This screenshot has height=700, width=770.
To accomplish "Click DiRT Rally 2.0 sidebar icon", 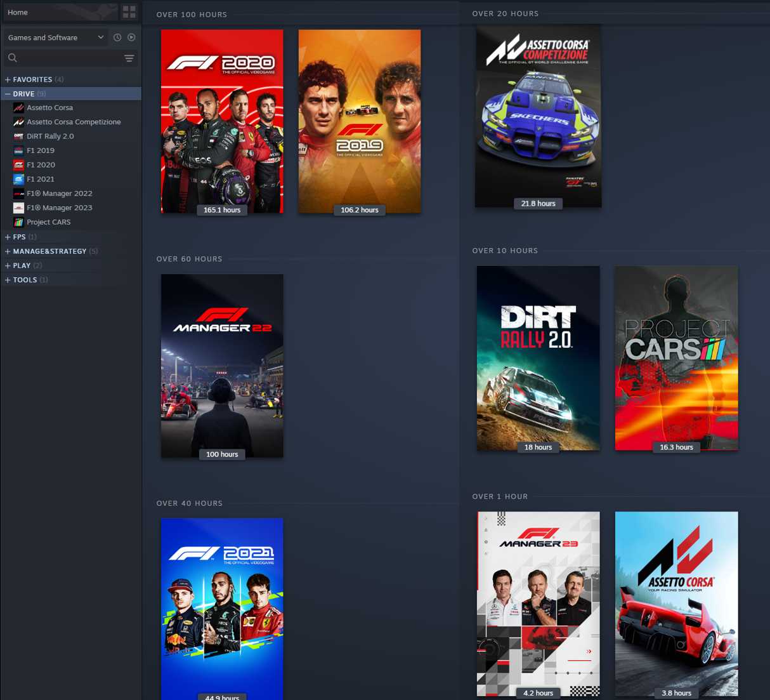I will point(19,136).
